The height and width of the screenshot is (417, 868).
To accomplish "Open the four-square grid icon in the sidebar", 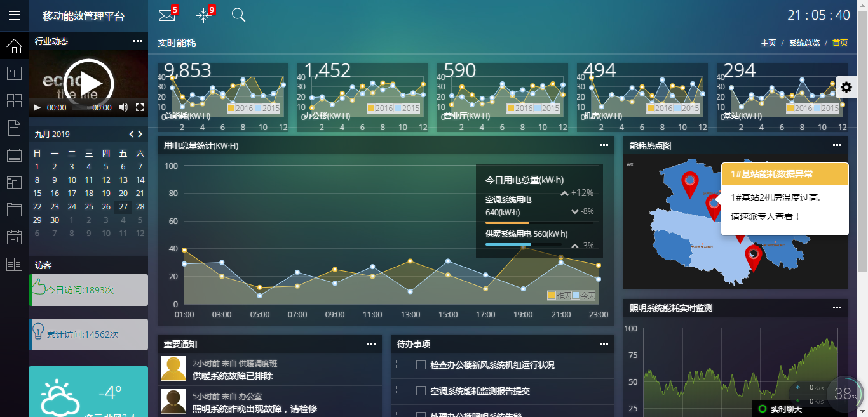I will tap(14, 100).
